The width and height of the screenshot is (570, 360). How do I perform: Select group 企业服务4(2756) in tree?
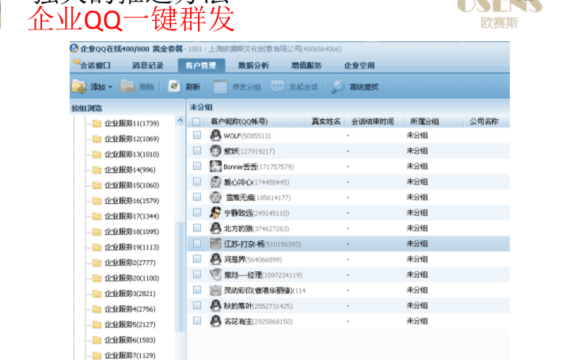130,309
